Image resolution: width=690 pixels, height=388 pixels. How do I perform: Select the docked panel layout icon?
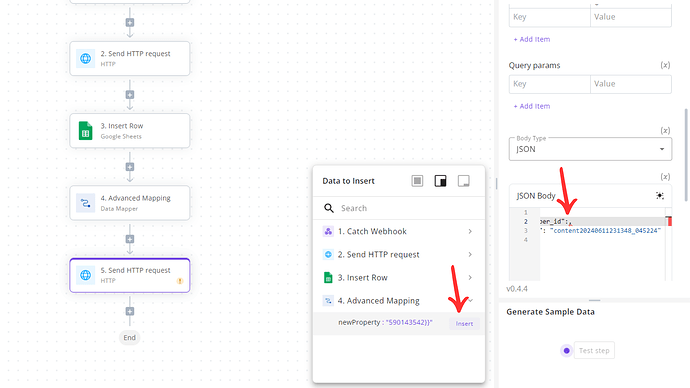tap(440, 181)
